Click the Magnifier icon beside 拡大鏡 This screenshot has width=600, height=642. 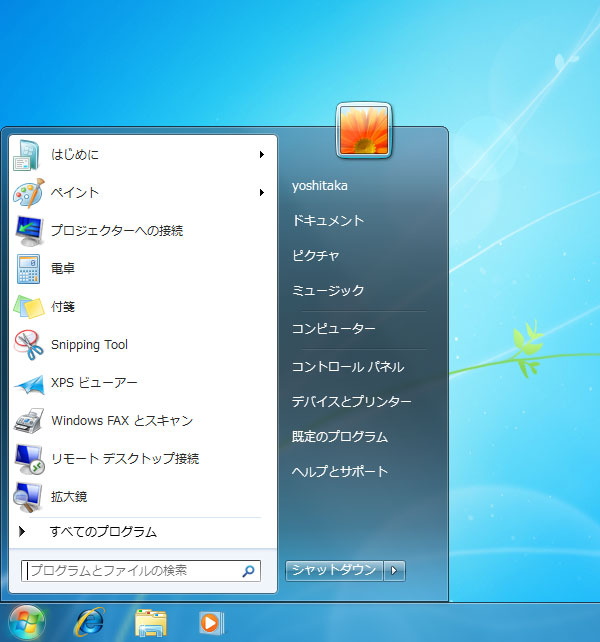click(x=28, y=497)
